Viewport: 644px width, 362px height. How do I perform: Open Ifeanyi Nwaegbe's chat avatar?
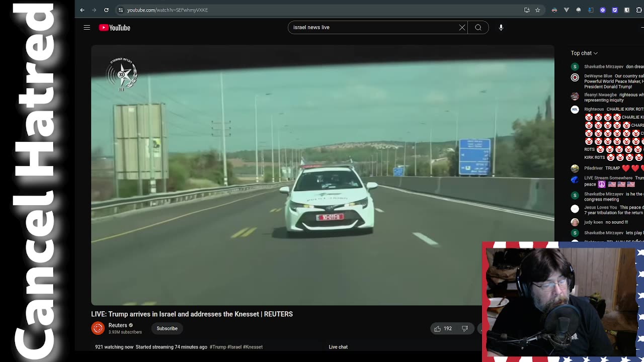[x=575, y=96]
